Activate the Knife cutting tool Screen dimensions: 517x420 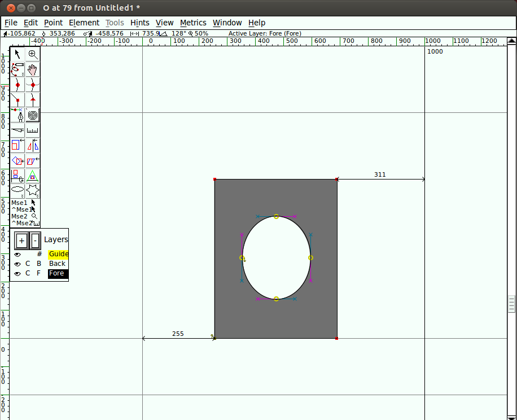pyautogui.click(x=17, y=131)
